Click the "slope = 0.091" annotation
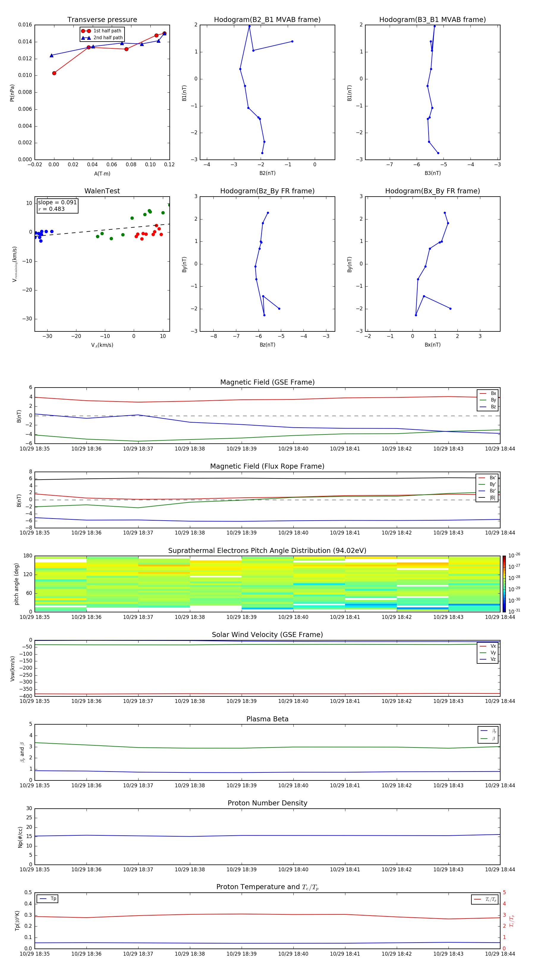Image resolution: width=535 pixels, height=980 pixels. point(57,203)
